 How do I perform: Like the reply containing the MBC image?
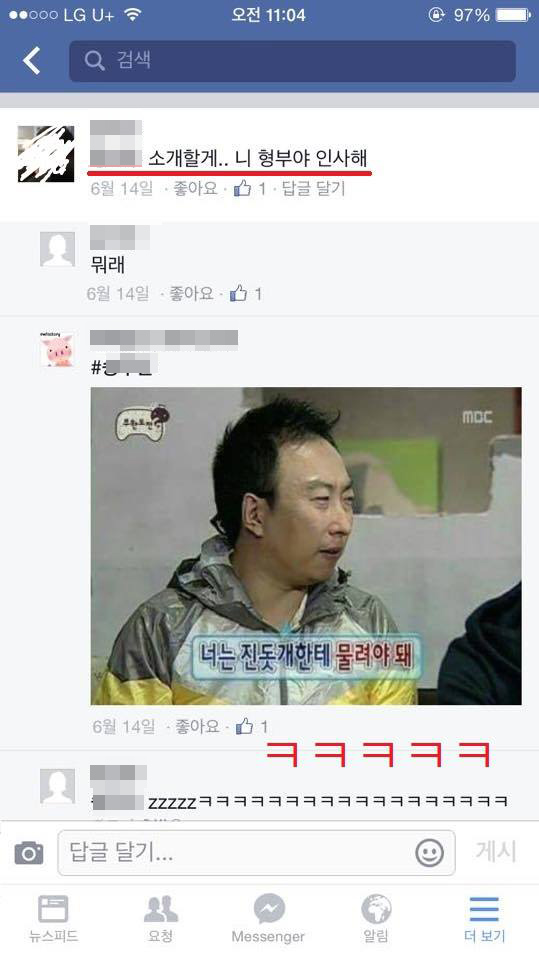pos(197,726)
